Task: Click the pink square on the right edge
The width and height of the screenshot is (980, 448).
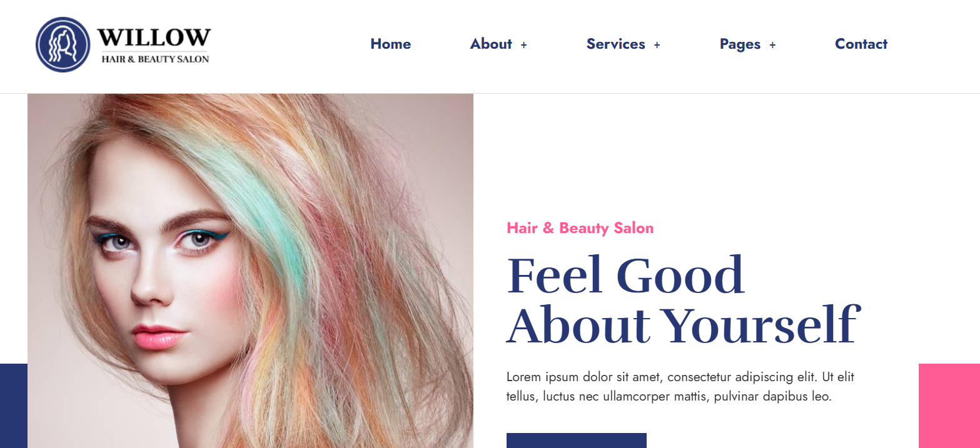Action: [949, 406]
